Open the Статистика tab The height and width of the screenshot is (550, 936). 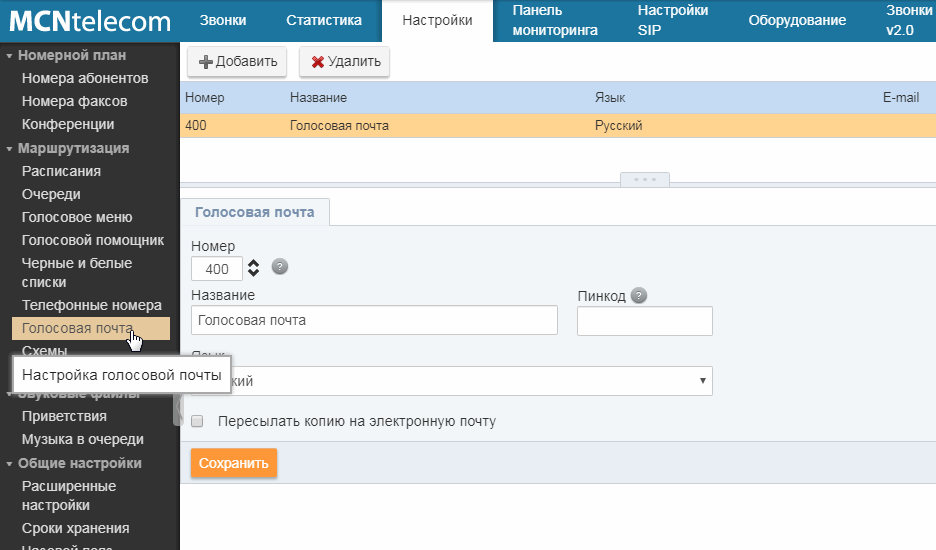click(x=325, y=20)
